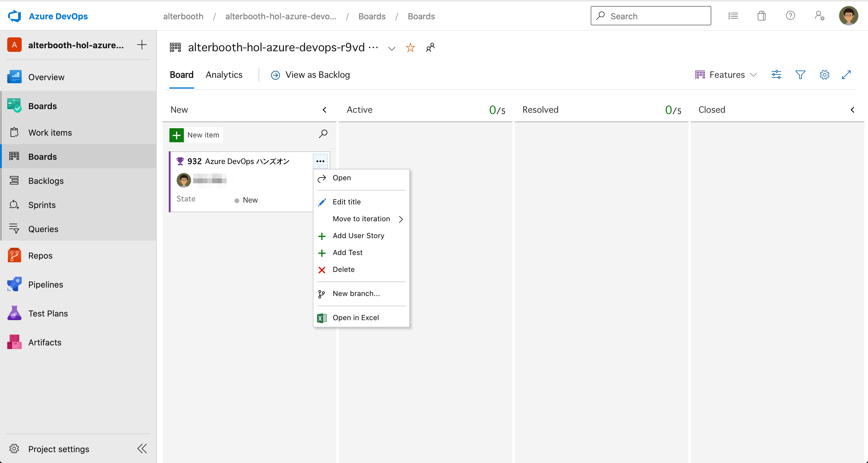This screenshot has width=868, height=463.
Task: Click the board filter funnel icon
Action: click(x=800, y=74)
